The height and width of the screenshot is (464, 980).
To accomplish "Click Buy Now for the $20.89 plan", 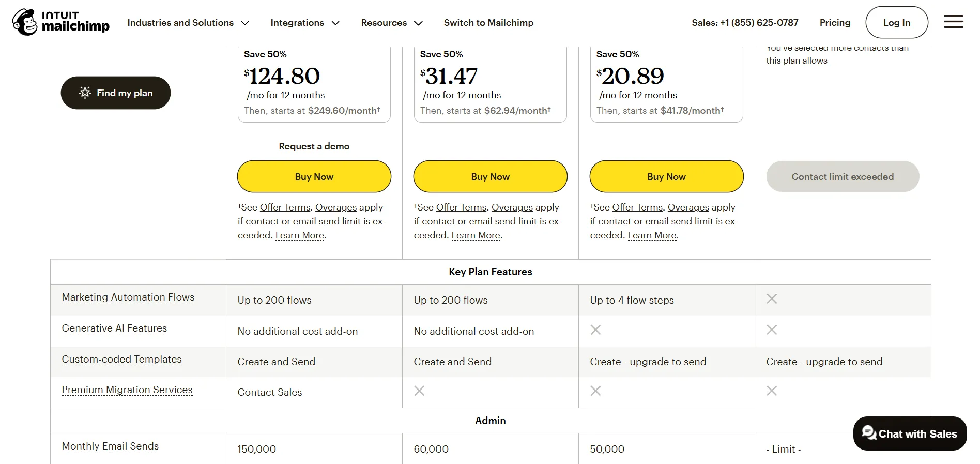I will [x=666, y=176].
